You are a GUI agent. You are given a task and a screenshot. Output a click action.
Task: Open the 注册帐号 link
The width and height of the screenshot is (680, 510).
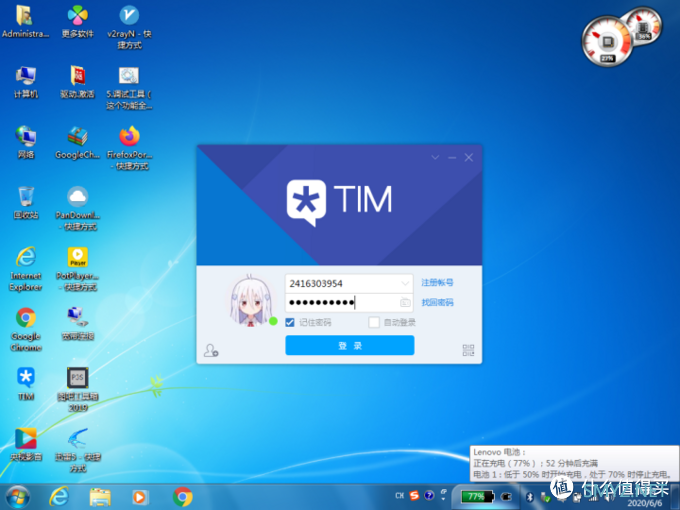(x=437, y=282)
